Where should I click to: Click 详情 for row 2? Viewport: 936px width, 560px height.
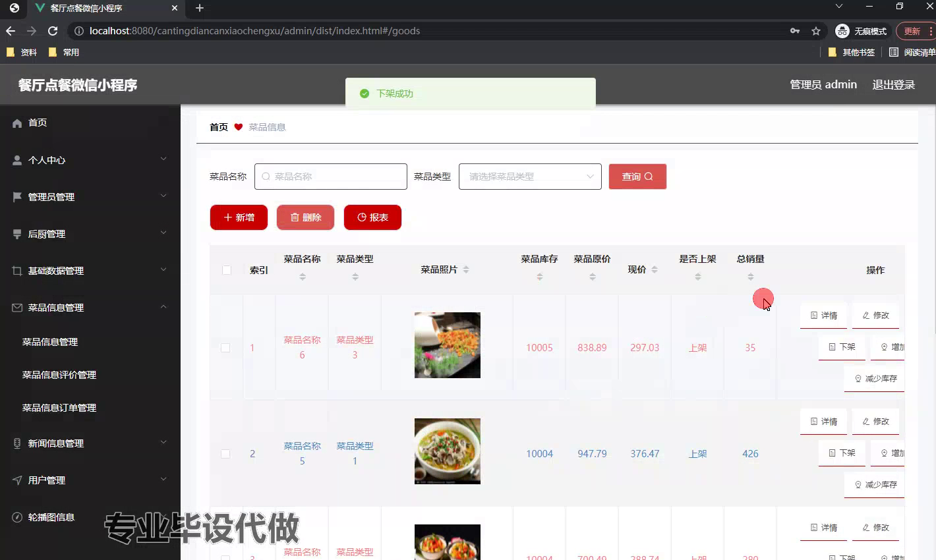click(x=824, y=422)
